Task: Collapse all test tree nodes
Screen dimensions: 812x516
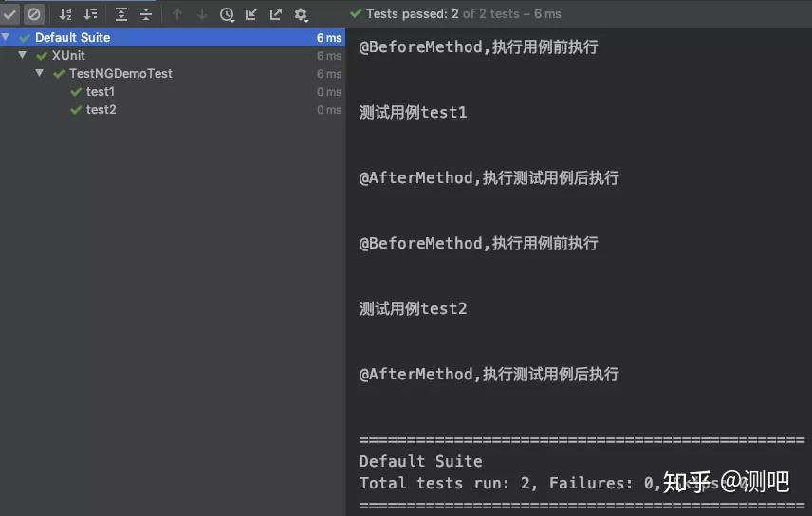Action: click(x=146, y=14)
